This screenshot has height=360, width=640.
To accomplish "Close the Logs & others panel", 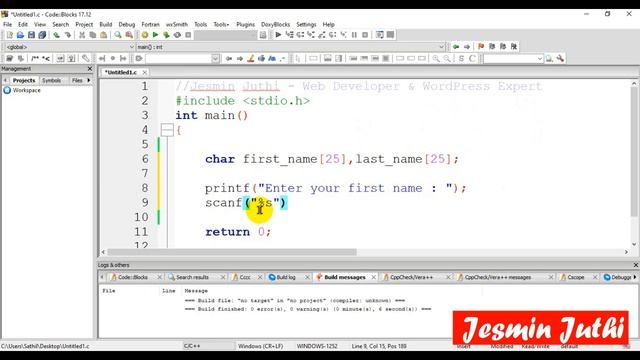I will 636,265.
